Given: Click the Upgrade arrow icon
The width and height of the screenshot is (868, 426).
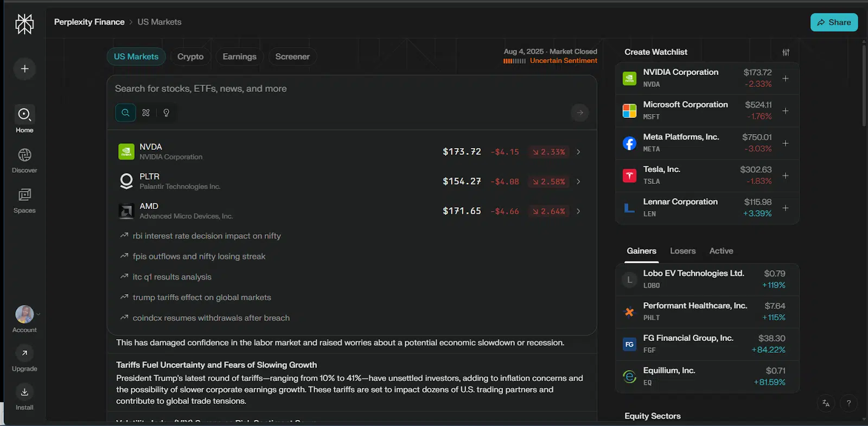Looking at the screenshot, I should click(24, 353).
